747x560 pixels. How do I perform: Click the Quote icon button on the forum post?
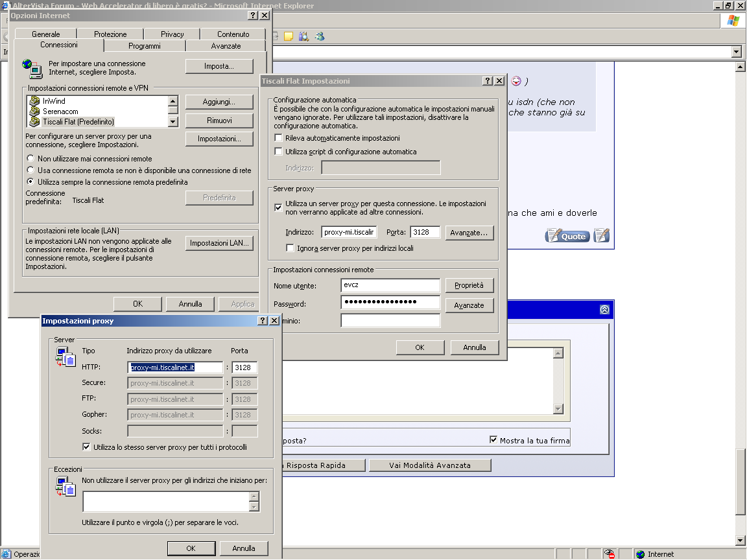(567, 236)
